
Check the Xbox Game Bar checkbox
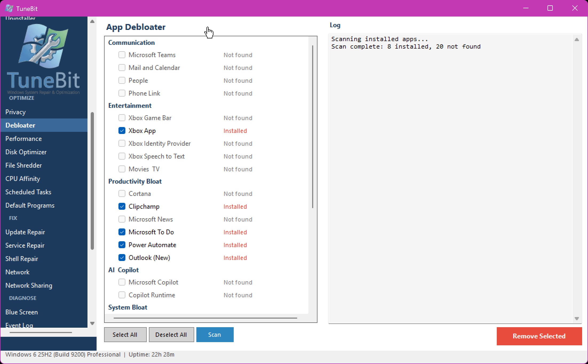tap(122, 118)
